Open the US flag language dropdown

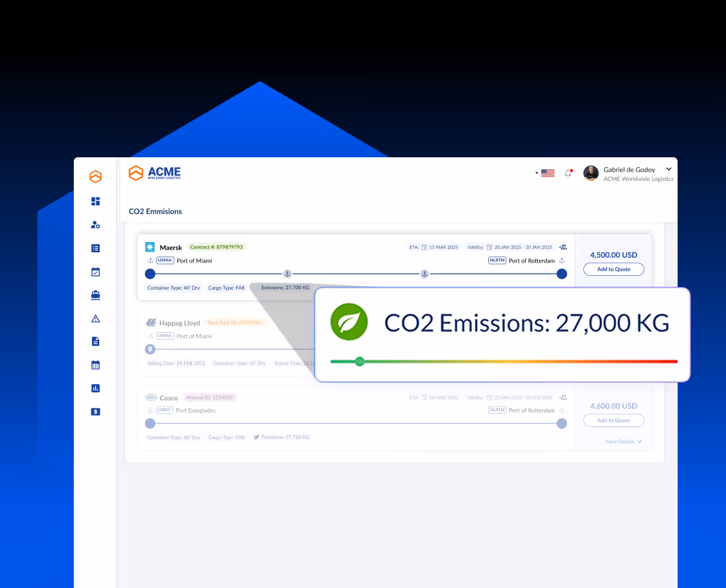[545, 173]
